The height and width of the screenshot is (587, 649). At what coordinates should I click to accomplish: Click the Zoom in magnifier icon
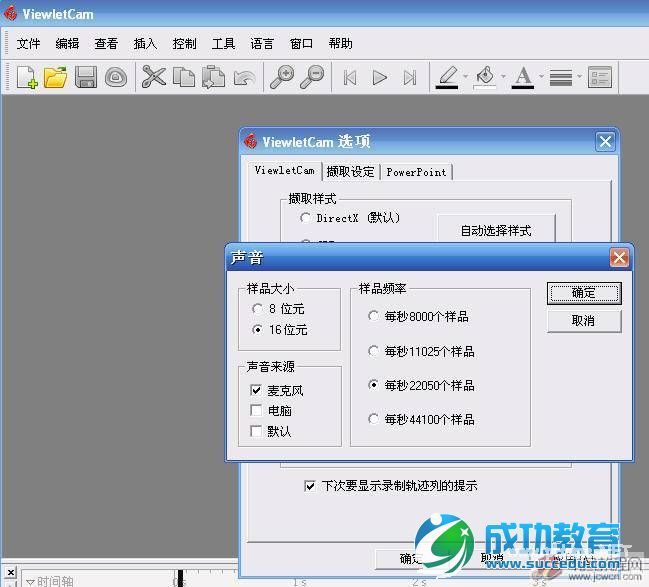[282, 77]
